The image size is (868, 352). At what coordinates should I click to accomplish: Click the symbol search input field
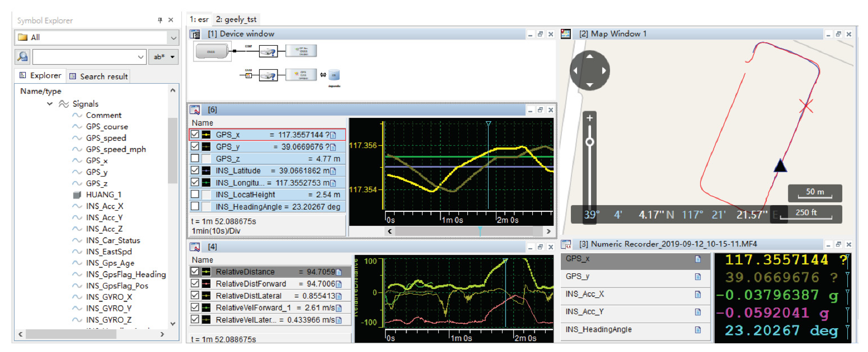pyautogui.click(x=86, y=57)
